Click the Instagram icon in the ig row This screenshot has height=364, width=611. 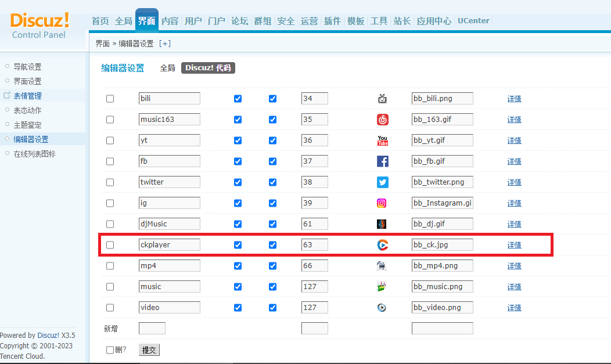pos(382,203)
